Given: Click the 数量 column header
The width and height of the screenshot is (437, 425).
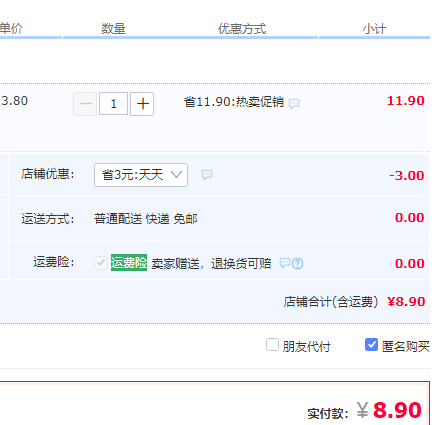Looking at the screenshot, I should (113, 29).
